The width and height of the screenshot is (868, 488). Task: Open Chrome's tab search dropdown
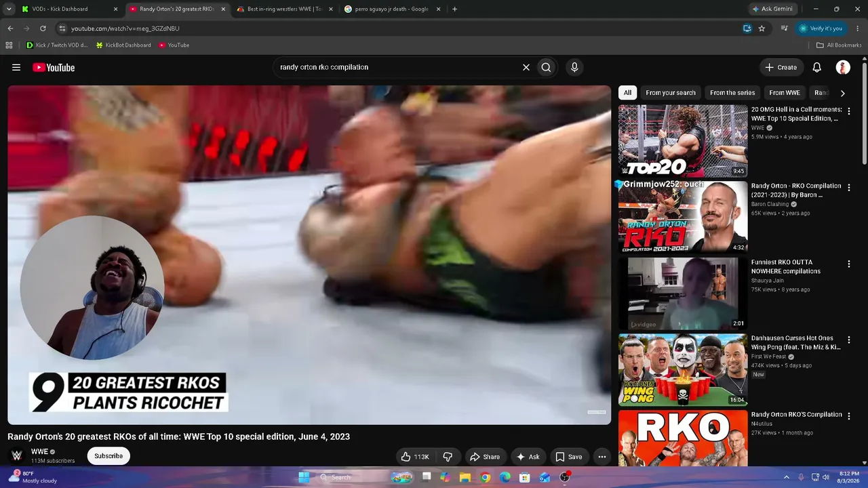(9, 9)
